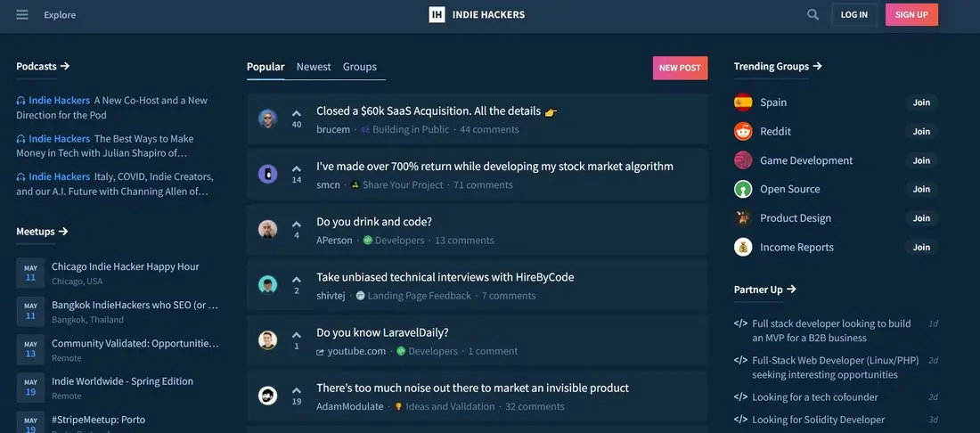Click the May 13 Community Validated date badge
Viewport: 980px width, 433px height.
coord(30,349)
